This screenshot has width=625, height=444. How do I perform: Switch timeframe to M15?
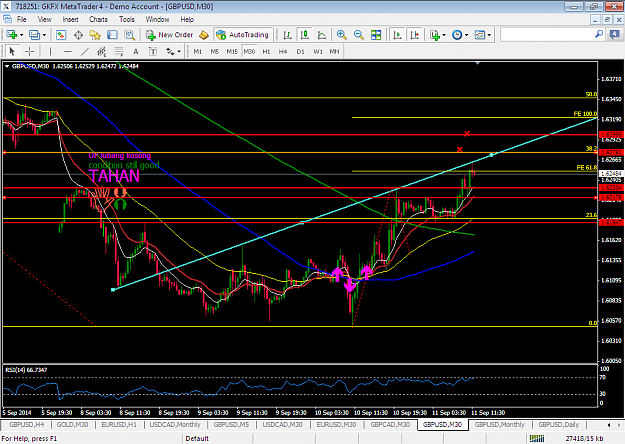pos(232,51)
